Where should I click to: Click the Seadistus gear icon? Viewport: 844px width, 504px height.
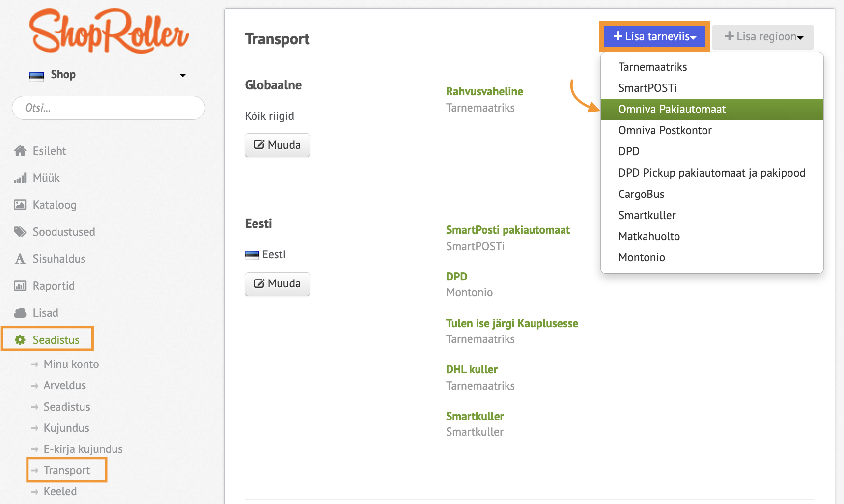(20, 340)
